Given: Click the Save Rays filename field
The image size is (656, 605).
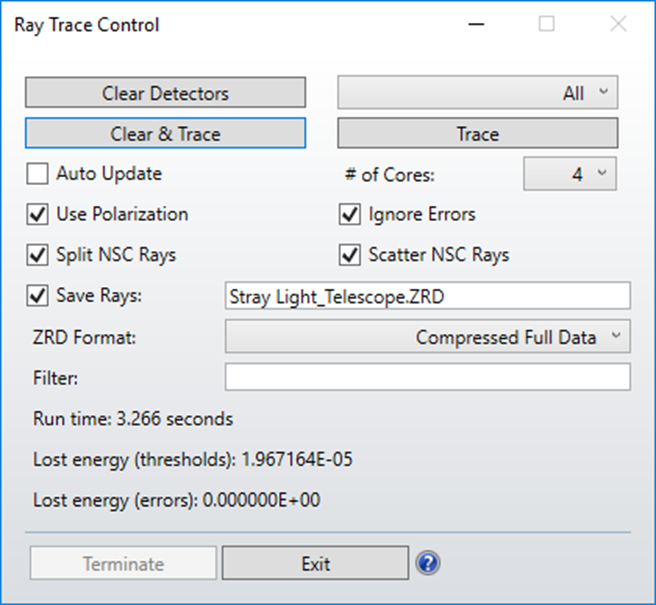Looking at the screenshot, I should pyautogui.click(x=428, y=296).
